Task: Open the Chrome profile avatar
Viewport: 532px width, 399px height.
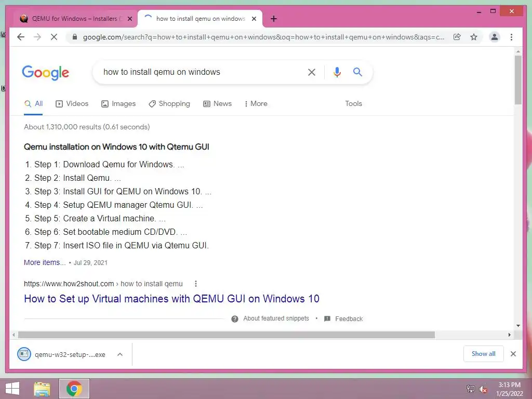Action: [x=495, y=37]
